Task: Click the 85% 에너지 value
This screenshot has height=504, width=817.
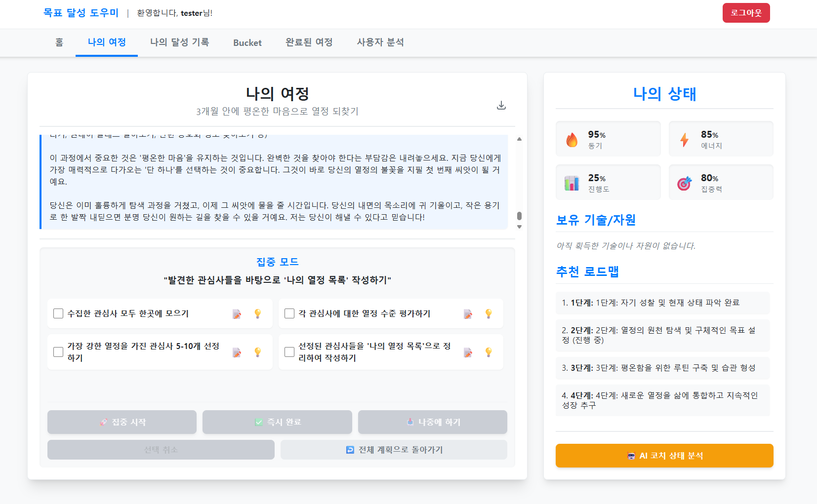Action: 709,135
